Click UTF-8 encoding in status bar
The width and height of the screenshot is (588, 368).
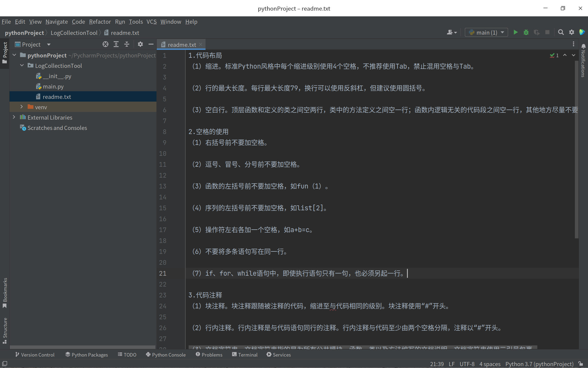(467, 364)
